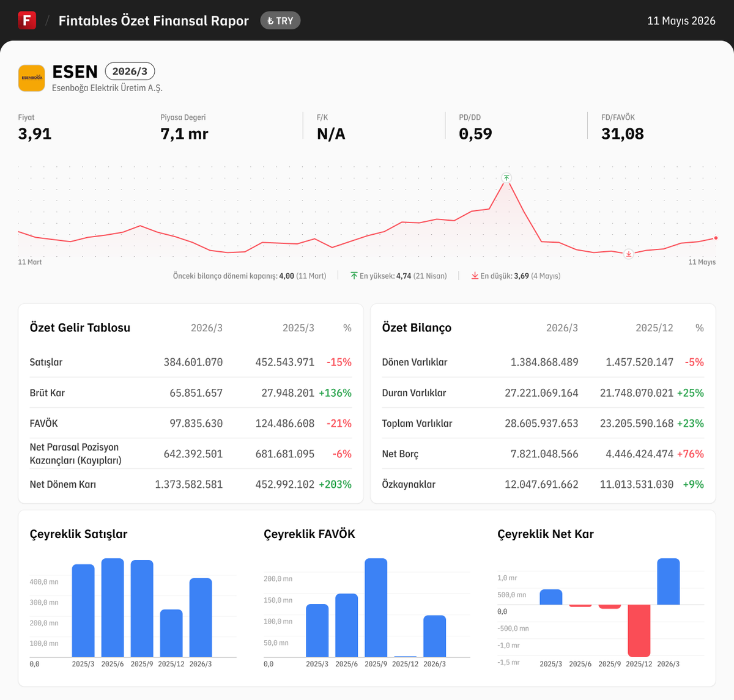Click Net Borç 2025/12 value 4.446.424.474

(640, 454)
